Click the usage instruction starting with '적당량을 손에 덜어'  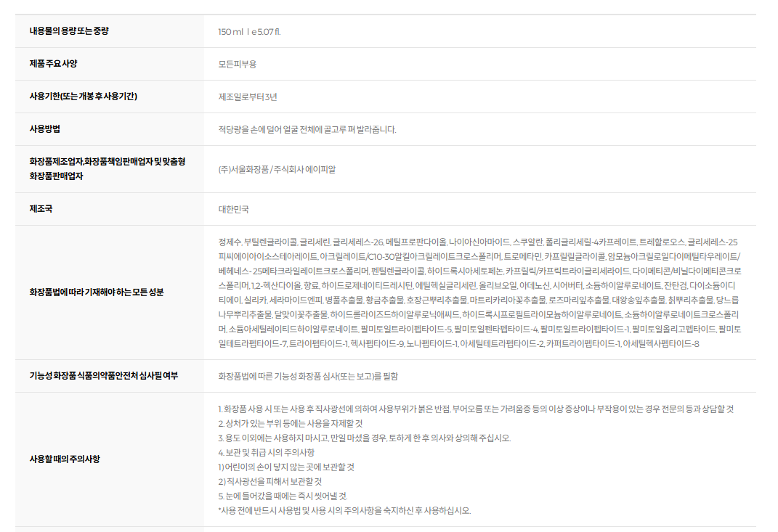pos(307,130)
